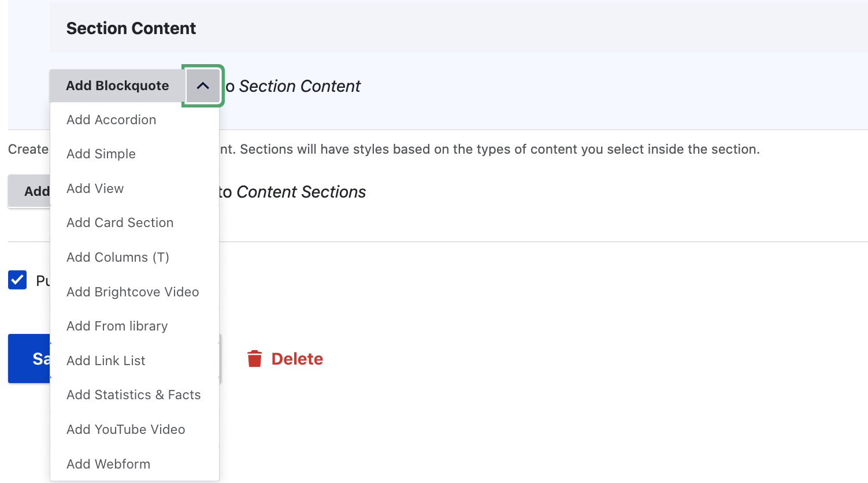Uncheck the Published checkbox

[x=17, y=280]
